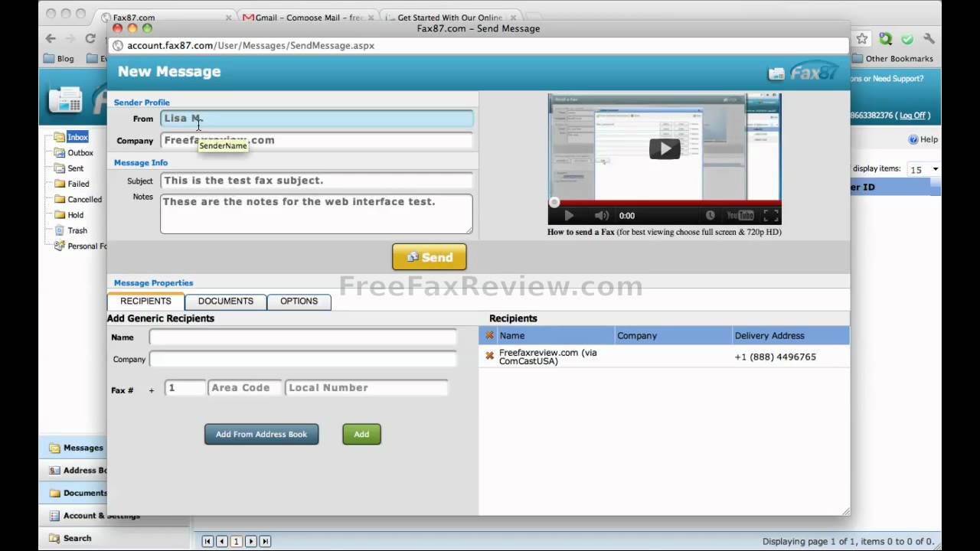The width and height of the screenshot is (980, 551).
Task: Open the display items dropdown showing 15
Action: [923, 169]
